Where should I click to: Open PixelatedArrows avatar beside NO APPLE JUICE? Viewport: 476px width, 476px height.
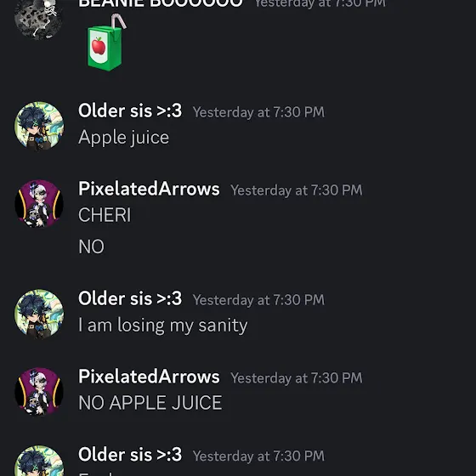[39, 392]
